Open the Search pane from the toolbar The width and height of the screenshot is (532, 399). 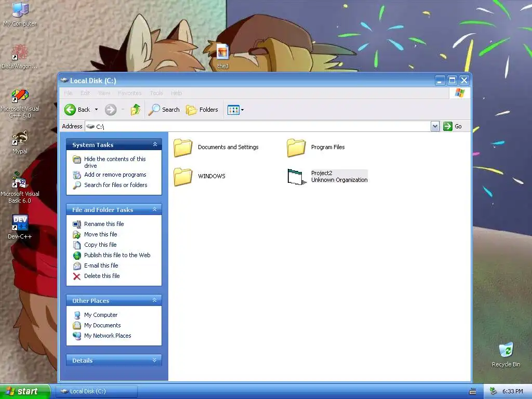pos(164,110)
